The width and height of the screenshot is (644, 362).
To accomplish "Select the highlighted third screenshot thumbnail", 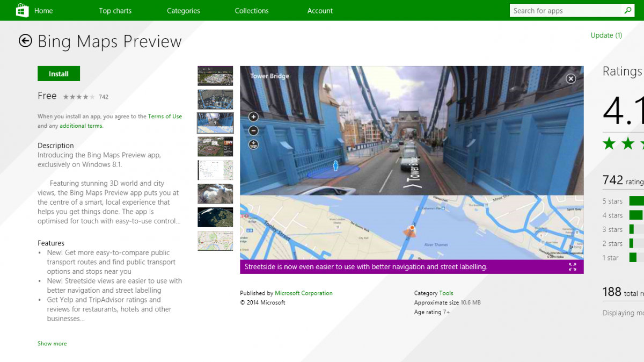I will [x=215, y=123].
